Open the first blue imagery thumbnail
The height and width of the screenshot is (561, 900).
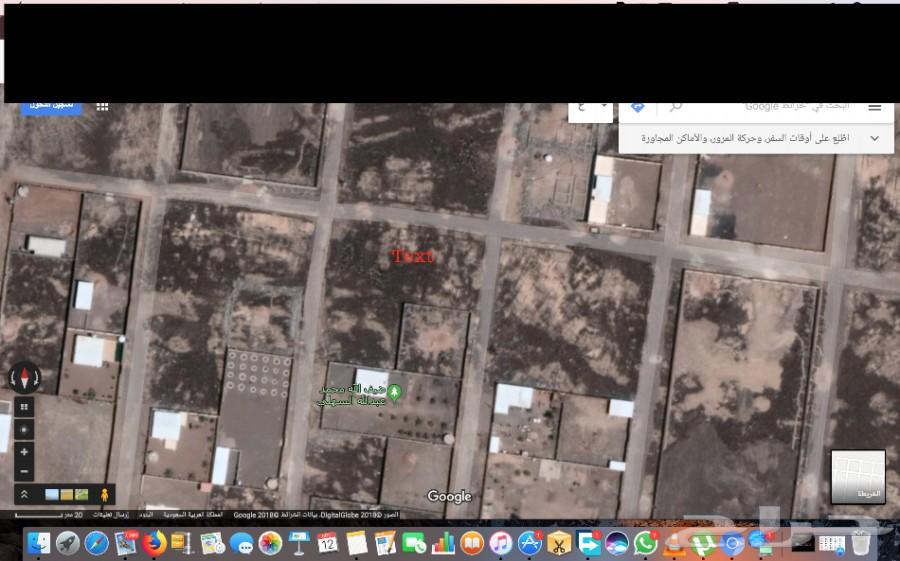[52, 494]
